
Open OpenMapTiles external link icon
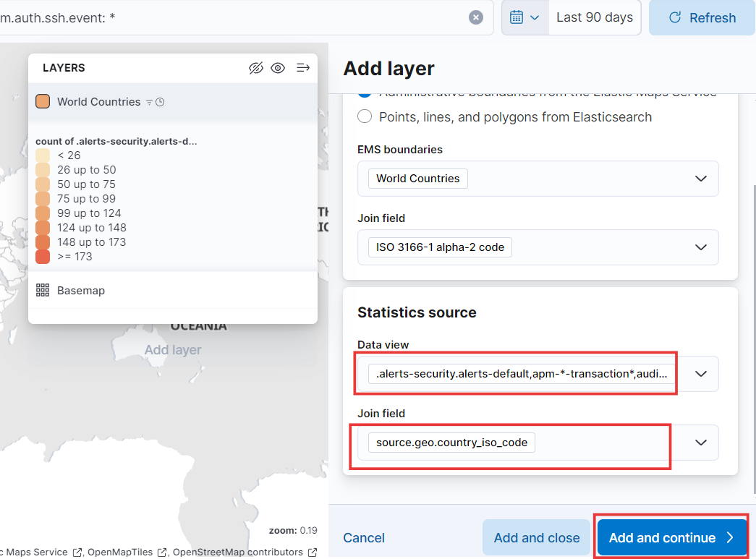[x=162, y=552]
